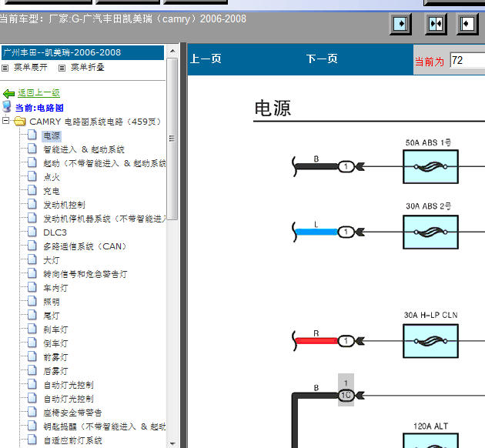Open the 车内灯 tree item

[x=55, y=288]
